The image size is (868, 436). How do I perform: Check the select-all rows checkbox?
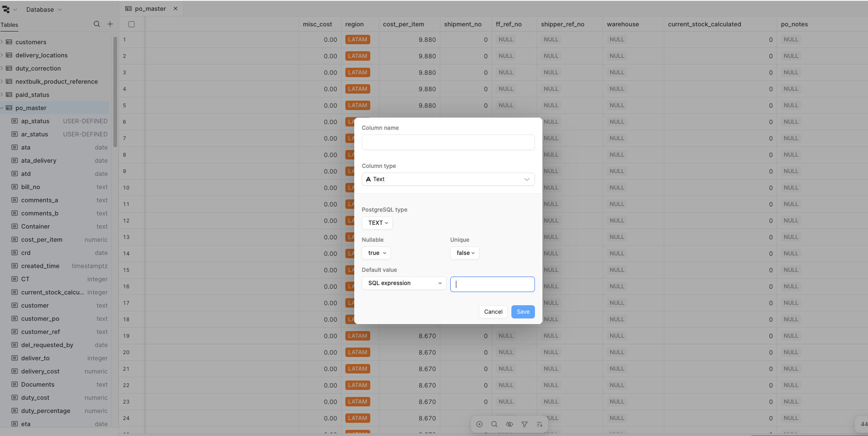click(132, 24)
